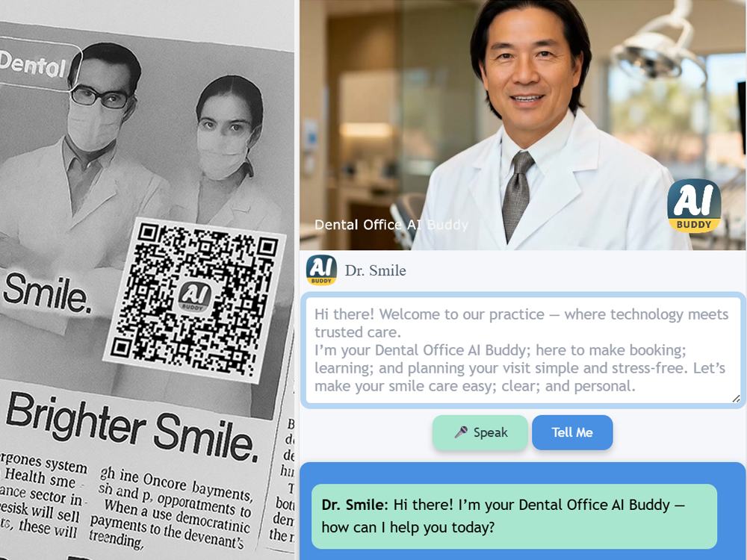747x560 pixels.
Task: Click the small AI Buddy avatar beside Dr. Smile
Action: [x=321, y=270]
